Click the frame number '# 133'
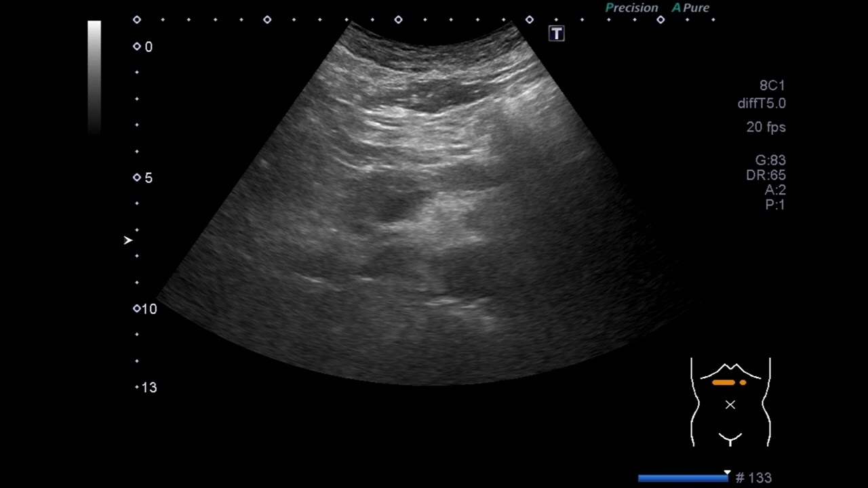 pos(753,478)
